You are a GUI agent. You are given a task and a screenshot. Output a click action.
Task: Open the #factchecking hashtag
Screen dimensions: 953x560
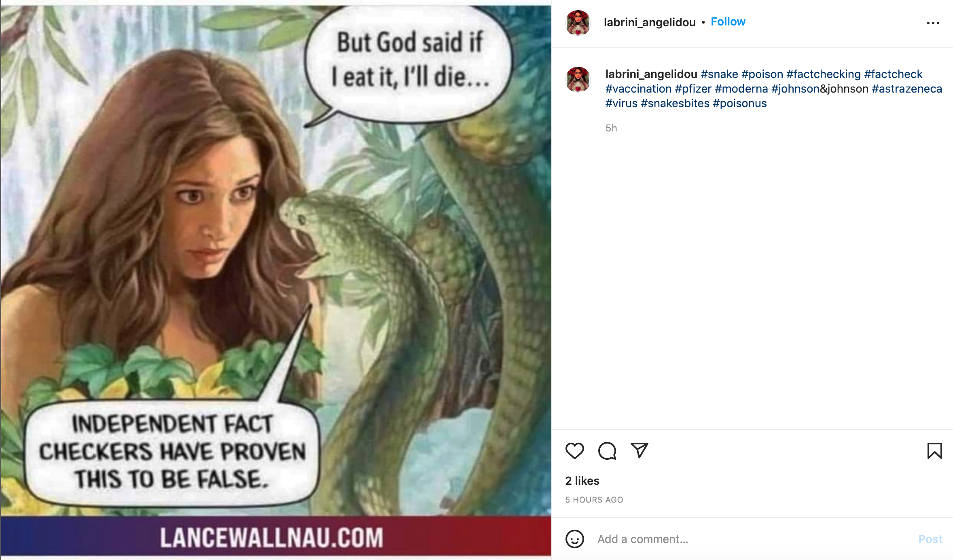pos(823,74)
